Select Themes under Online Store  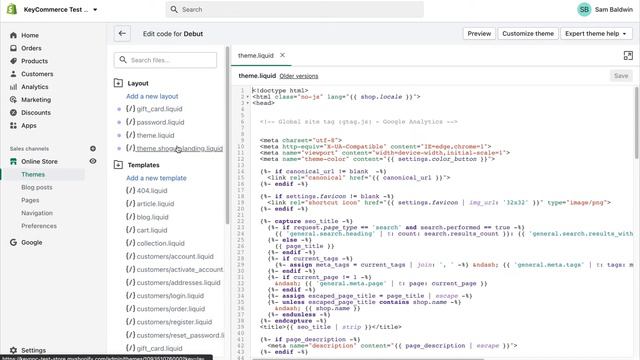33,174
